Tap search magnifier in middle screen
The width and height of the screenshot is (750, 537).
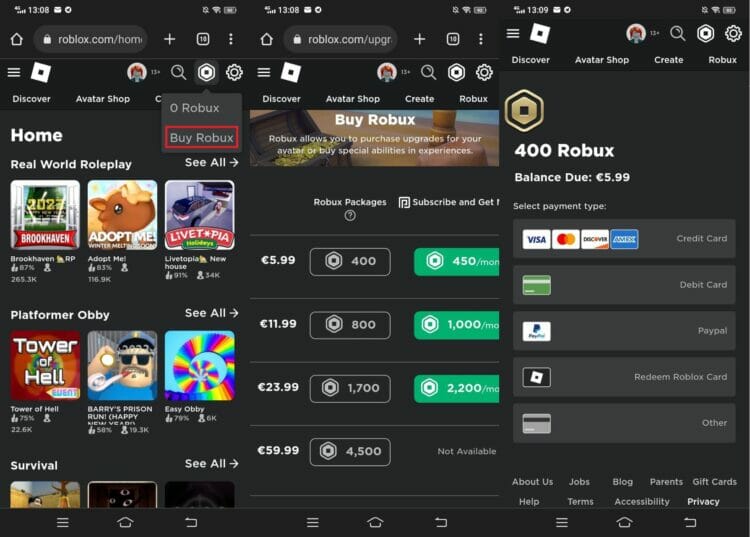(429, 73)
